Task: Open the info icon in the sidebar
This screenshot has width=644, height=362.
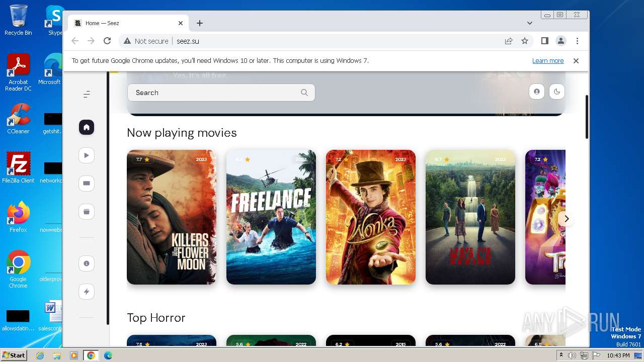Action: tap(87, 263)
